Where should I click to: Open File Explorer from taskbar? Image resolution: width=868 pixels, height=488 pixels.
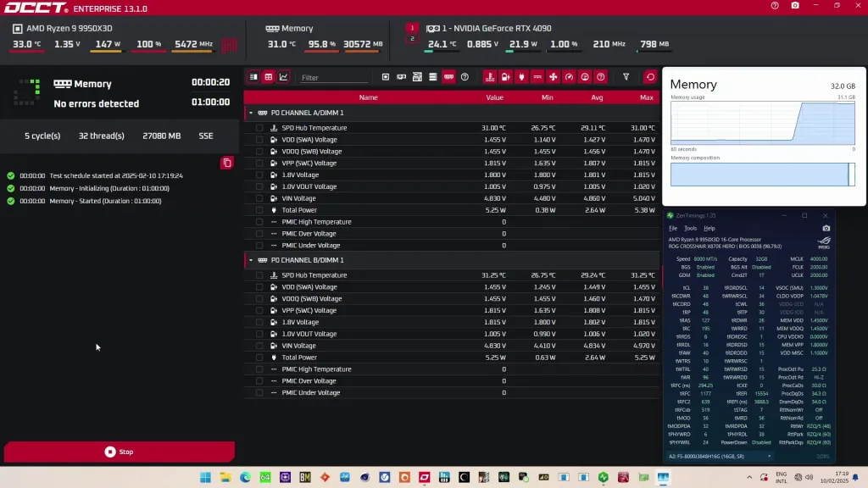point(225,478)
